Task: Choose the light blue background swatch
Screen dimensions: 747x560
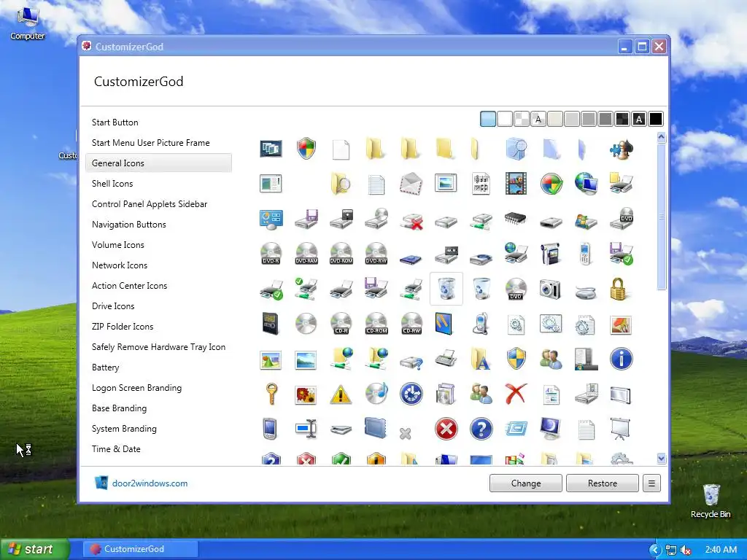Action: [488, 119]
